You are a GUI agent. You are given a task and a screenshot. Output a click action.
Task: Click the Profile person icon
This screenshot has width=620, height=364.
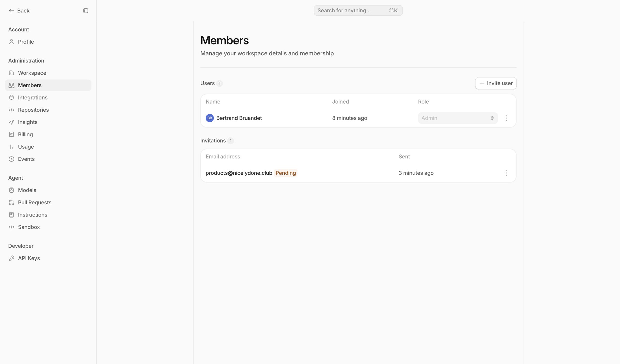pyautogui.click(x=11, y=42)
